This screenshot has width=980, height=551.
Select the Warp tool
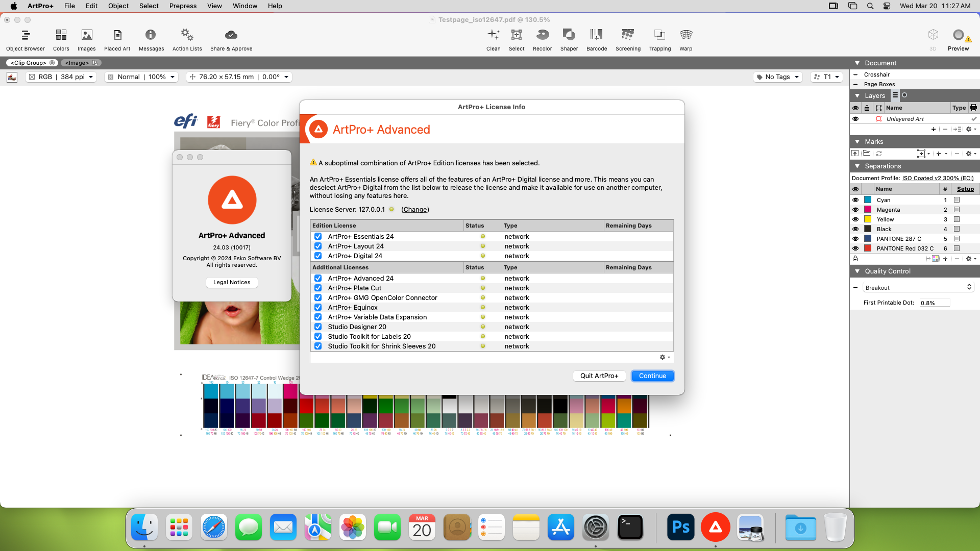[685, 40]
